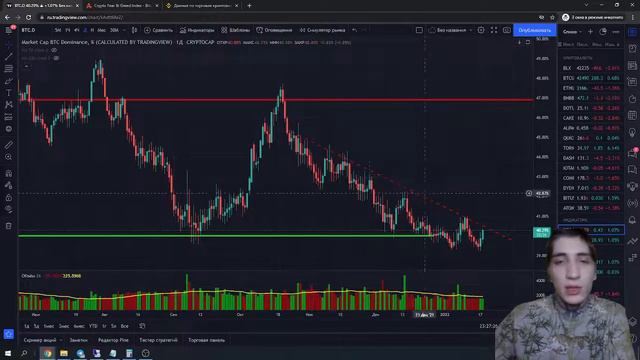Toggle lock all drawings icon
Image resolution: width=640 pixels, height=360 pixels.
(x=9, y=198)
